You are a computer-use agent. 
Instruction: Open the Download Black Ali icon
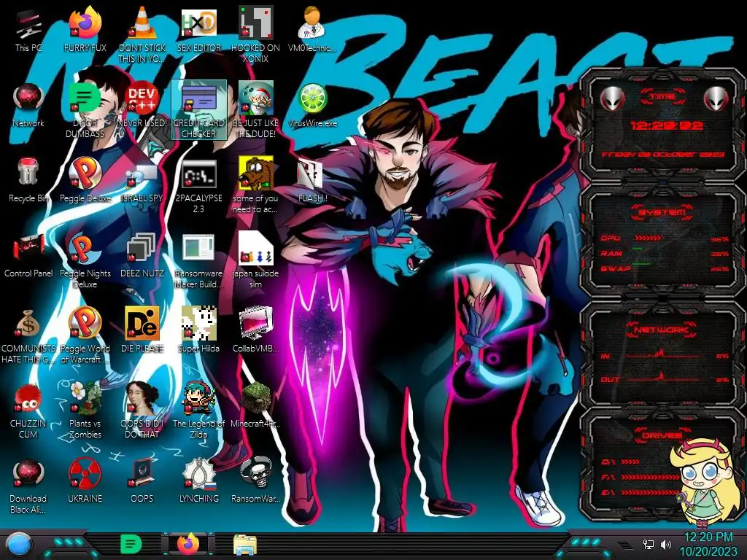click(28, 486)
